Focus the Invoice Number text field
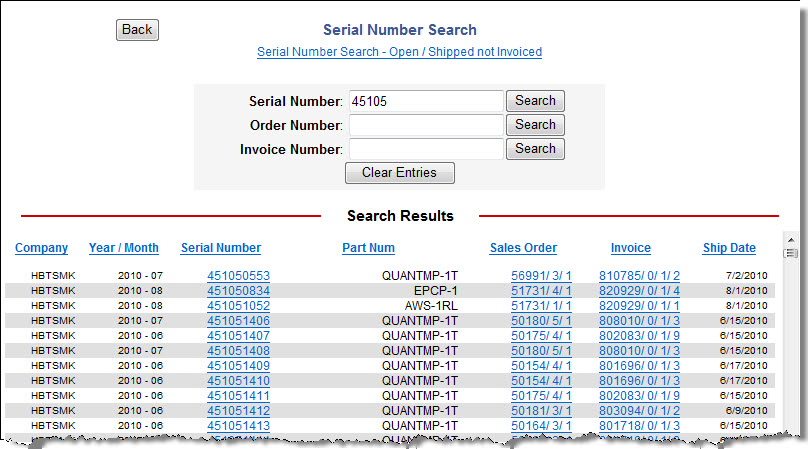This screenshot has height=449, width=808. [424, 149]
